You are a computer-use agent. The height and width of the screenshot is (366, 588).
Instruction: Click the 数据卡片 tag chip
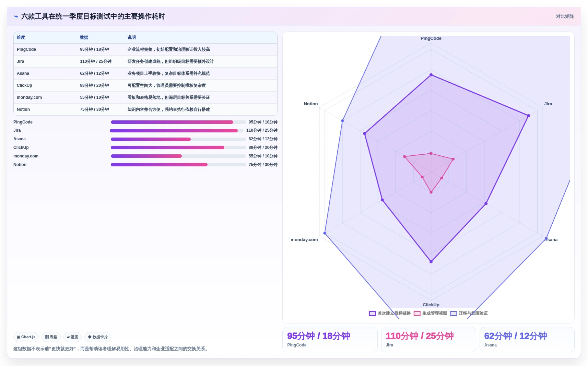pos(98,337)
